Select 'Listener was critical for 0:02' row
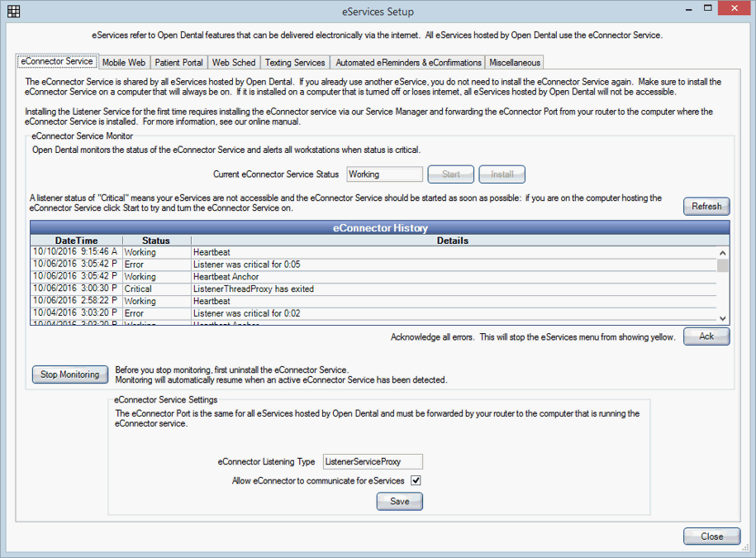The image size is (756, 558). [373, 313]
